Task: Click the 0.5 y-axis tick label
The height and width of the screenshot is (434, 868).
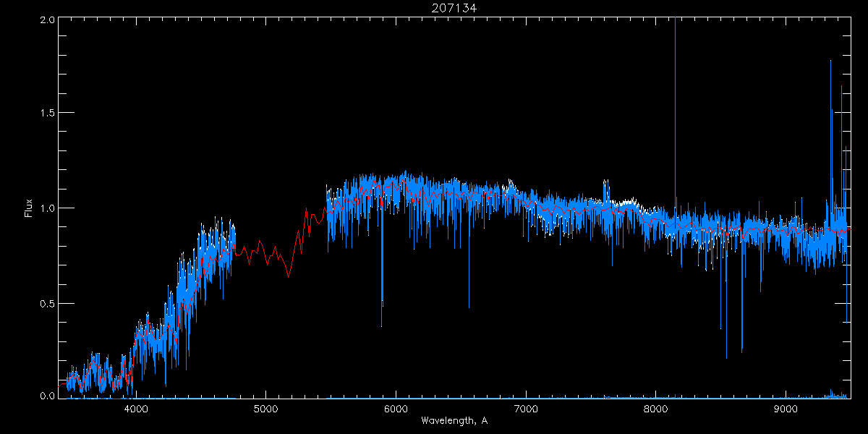Action: pyautogui.click(x=48, y=303)
